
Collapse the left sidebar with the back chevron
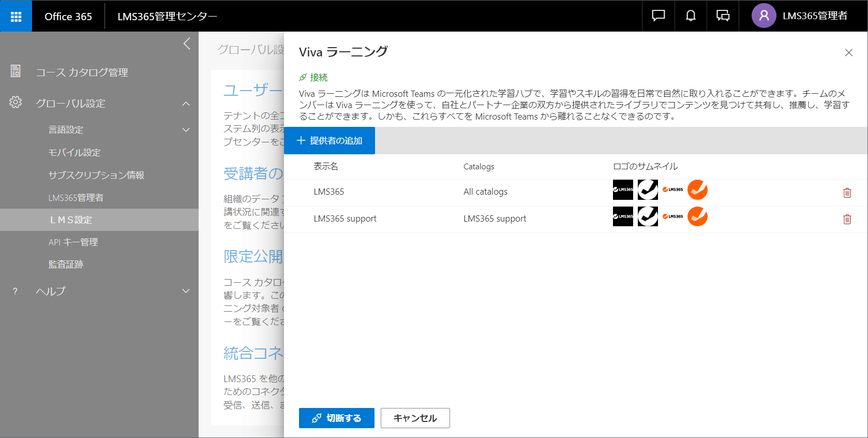[x=187, y=43]
